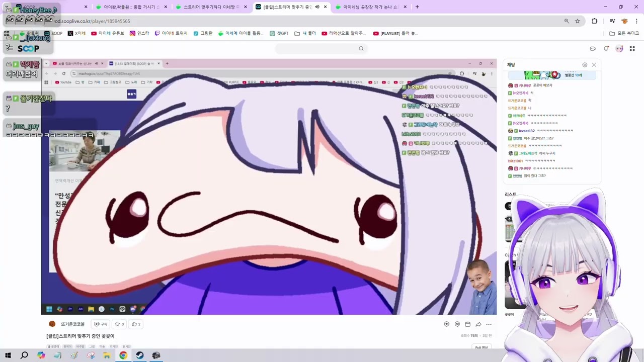The width and height of the screenshot is (644, 362).
Task: Add clip to favorites star button
Action: click(119, 324)
